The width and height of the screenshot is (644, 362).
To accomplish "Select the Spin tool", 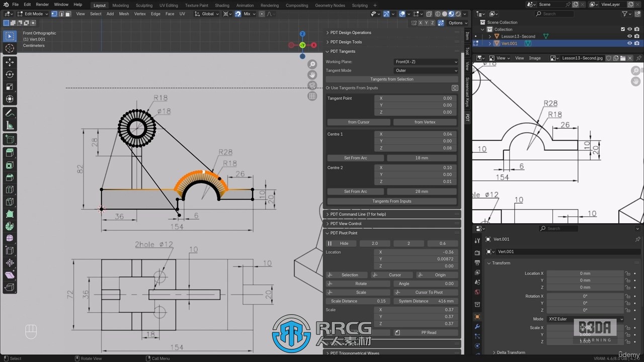I will pos(10,226).
